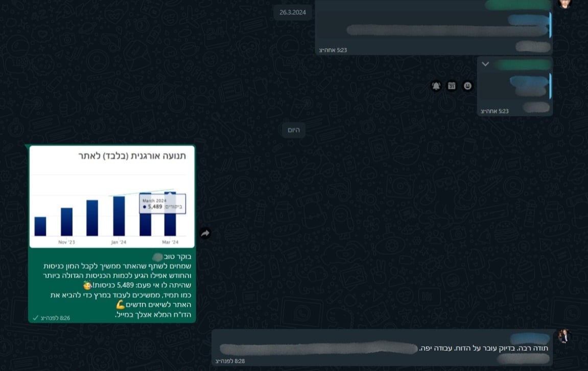
Task: Click the 8:28 לפנה"צ timestamp
Action: [x=230, y=361]
